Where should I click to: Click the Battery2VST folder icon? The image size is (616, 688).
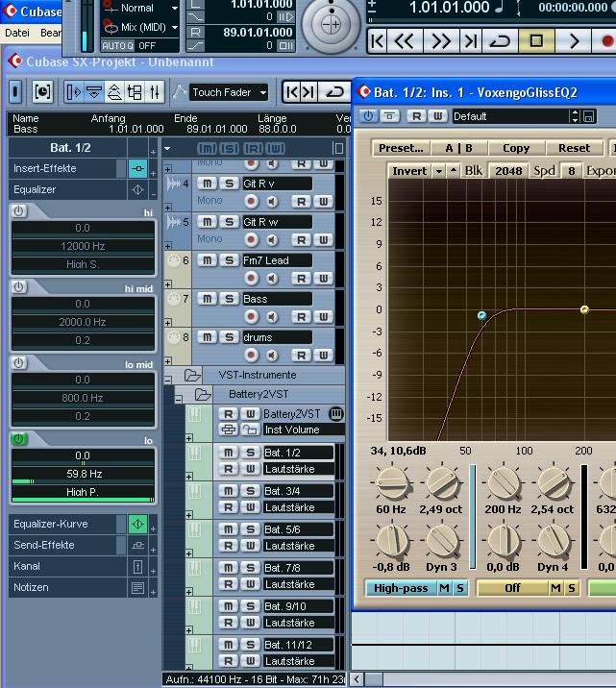pyautogui.click(x=203, y=394)
